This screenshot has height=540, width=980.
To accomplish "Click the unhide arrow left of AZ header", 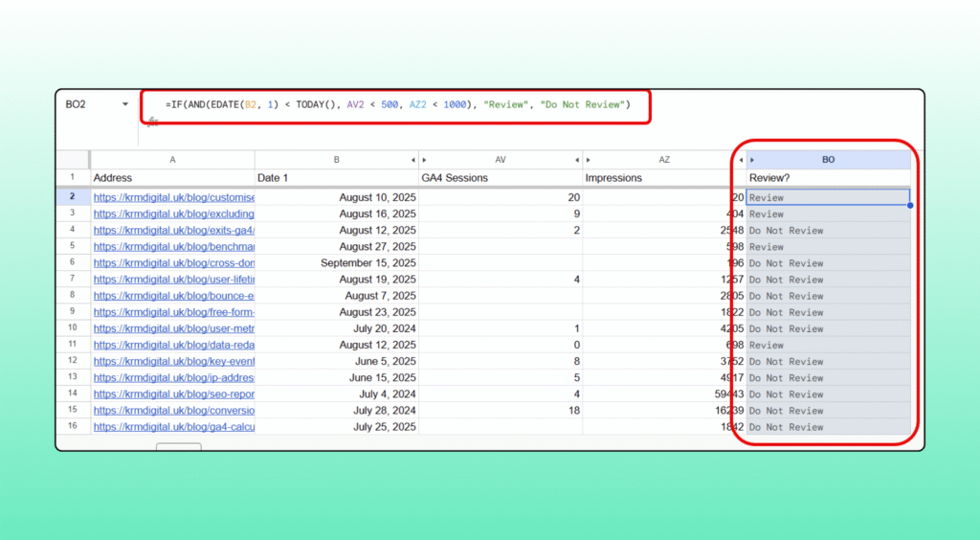I will 588,160.
